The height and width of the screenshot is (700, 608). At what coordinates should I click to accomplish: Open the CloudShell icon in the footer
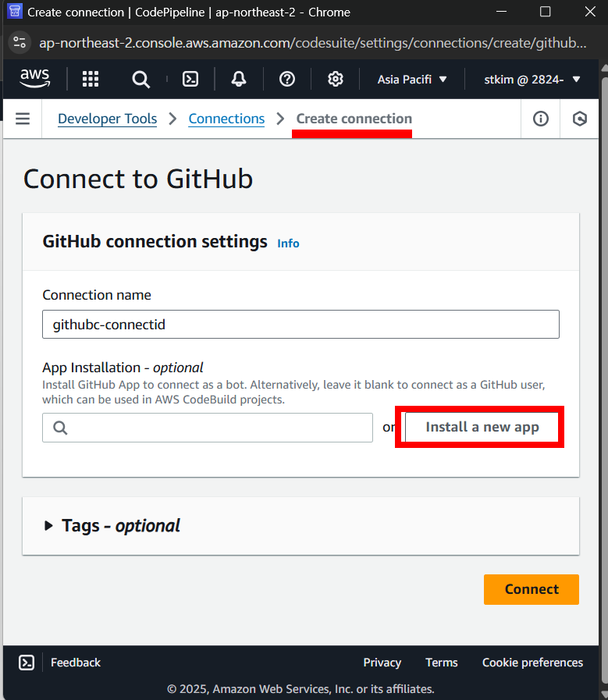pos(26,663)
